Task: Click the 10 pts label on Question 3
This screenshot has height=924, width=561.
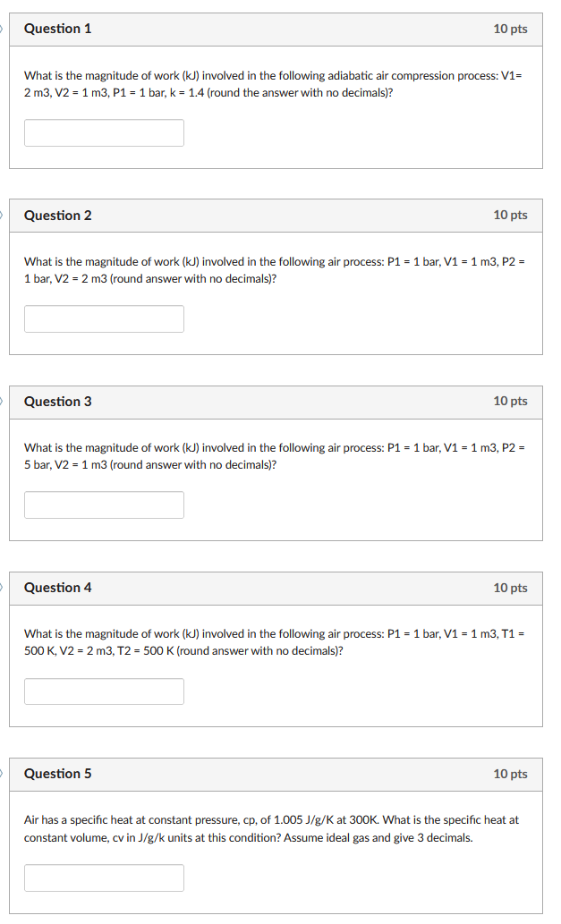Action: pyautogui.click(x=510, y=402)
